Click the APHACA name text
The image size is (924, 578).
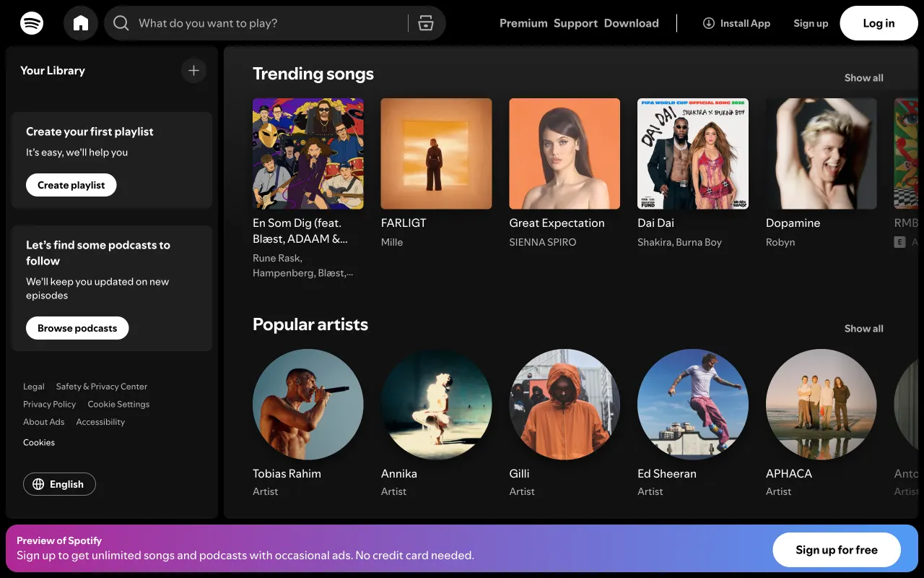[789, 474]
